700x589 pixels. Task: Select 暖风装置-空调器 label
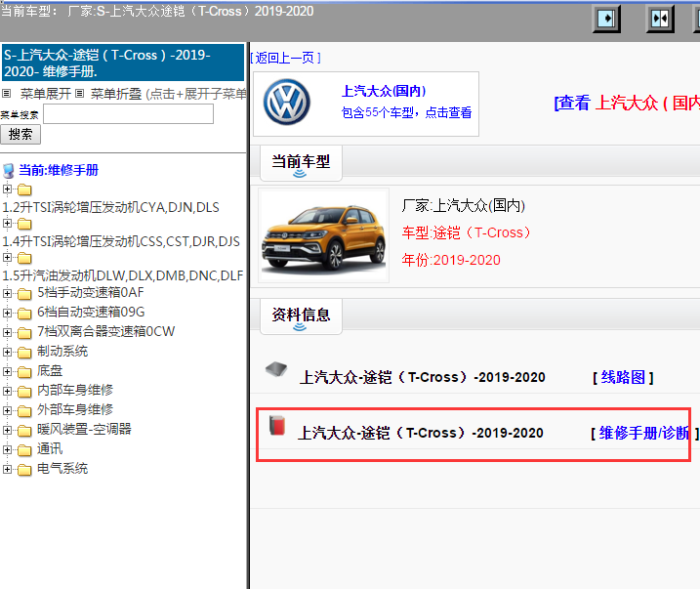pos(84,430)
